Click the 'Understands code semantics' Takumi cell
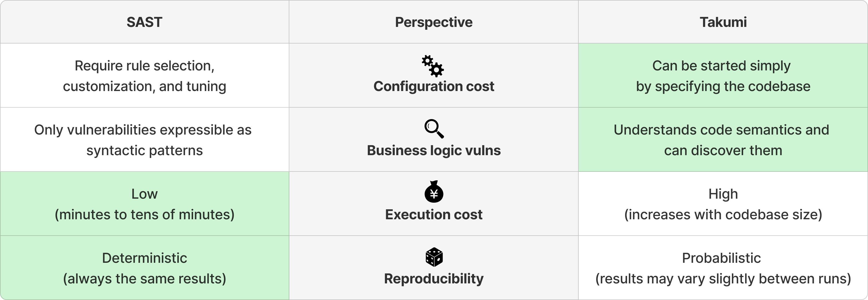 [x=723, y=140]
